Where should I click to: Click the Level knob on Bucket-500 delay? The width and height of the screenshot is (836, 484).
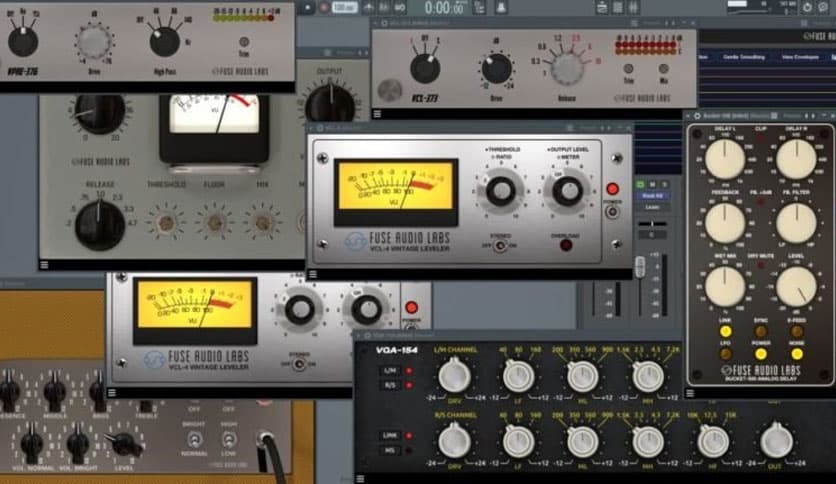(x=796, y=287)
